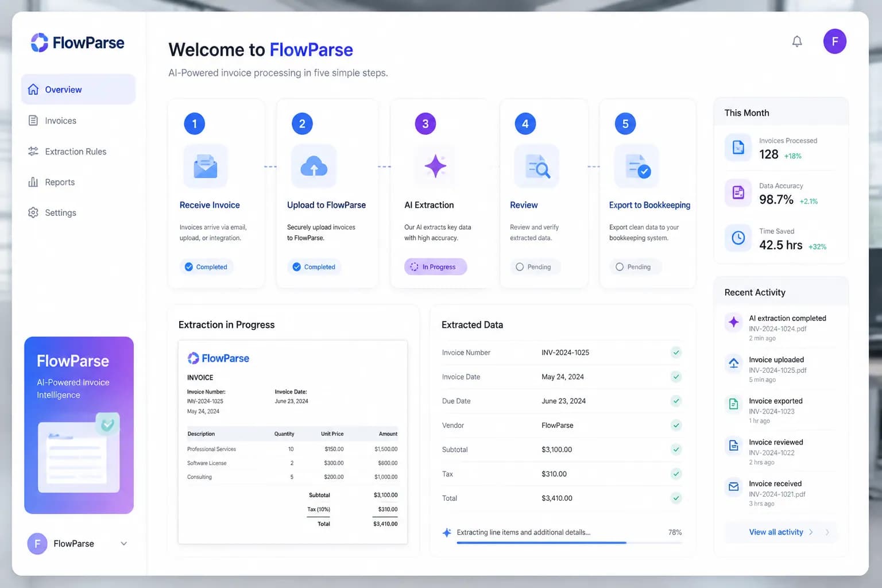This screenshot has width=882, height=588.
Task: Open the notifications bell
Action: [x=797, y=41]
